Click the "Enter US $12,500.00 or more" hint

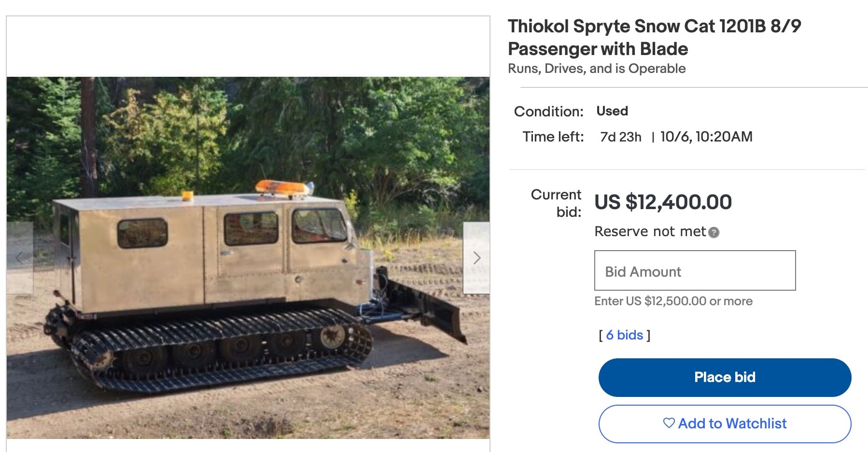point(673,301)
